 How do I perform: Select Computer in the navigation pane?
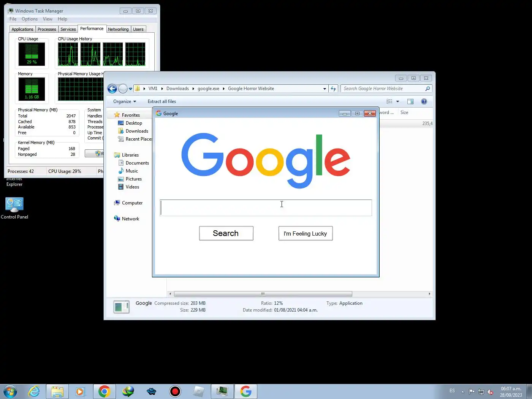132,203
